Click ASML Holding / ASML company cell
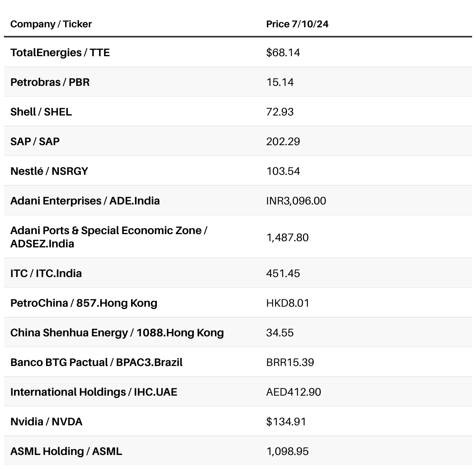Screen dimensions: 476x469 (x=66, y=451)
